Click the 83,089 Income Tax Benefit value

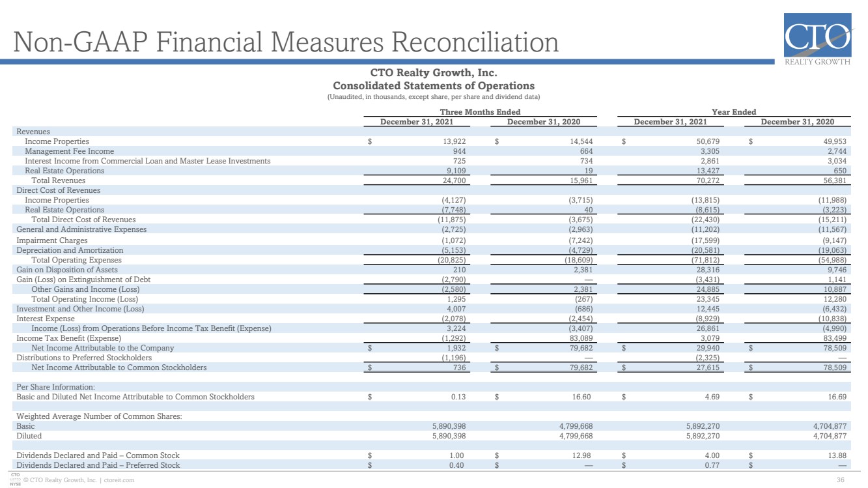click(x=580, y=338)
